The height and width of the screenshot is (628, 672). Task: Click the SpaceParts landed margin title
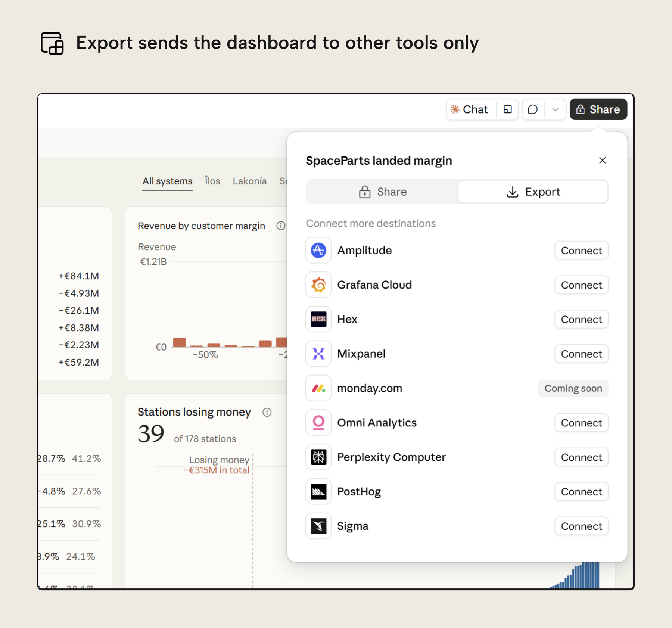point(379,161)
